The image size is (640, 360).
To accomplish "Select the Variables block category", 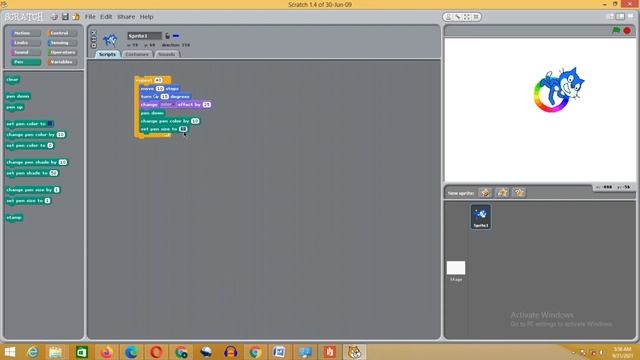I will pyautogui.click(x=62, y=62).
